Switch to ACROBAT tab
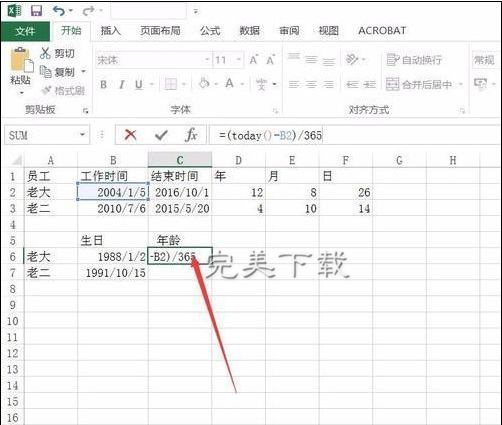The width and height of the screenshot is (502, 425). coord(382,31)
